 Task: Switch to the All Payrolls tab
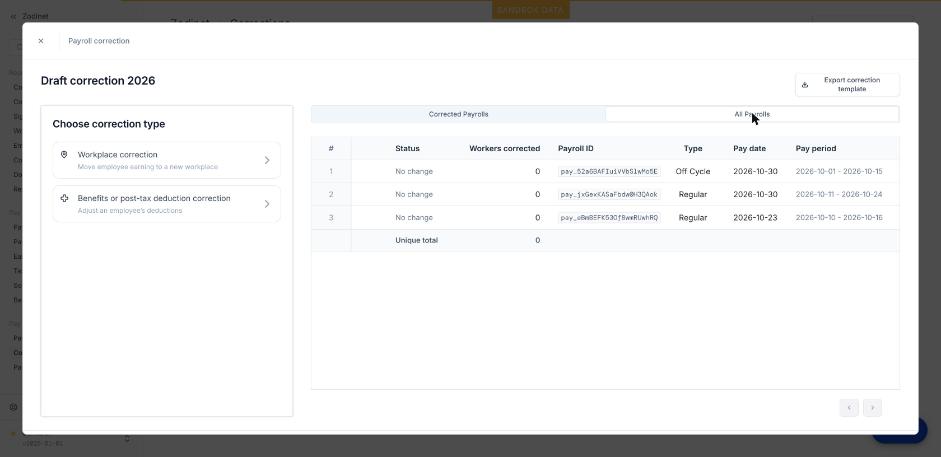click(x=752, y=114)
